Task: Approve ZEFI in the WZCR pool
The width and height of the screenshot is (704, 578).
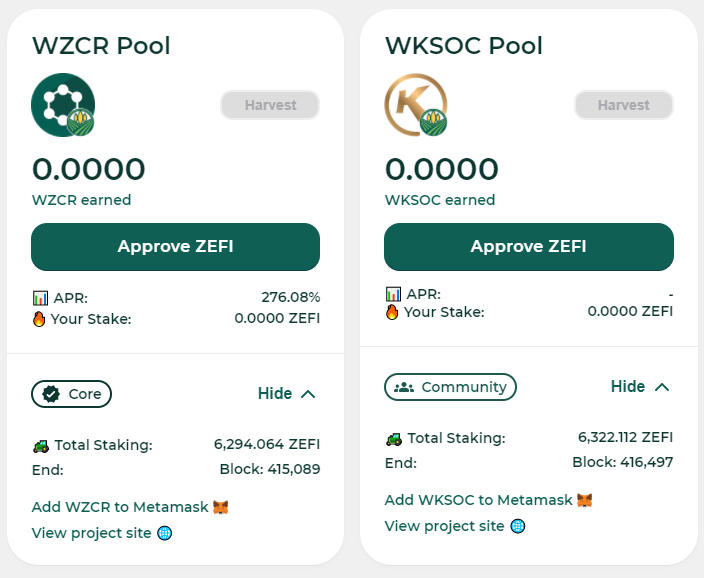Action: (175, 247)
